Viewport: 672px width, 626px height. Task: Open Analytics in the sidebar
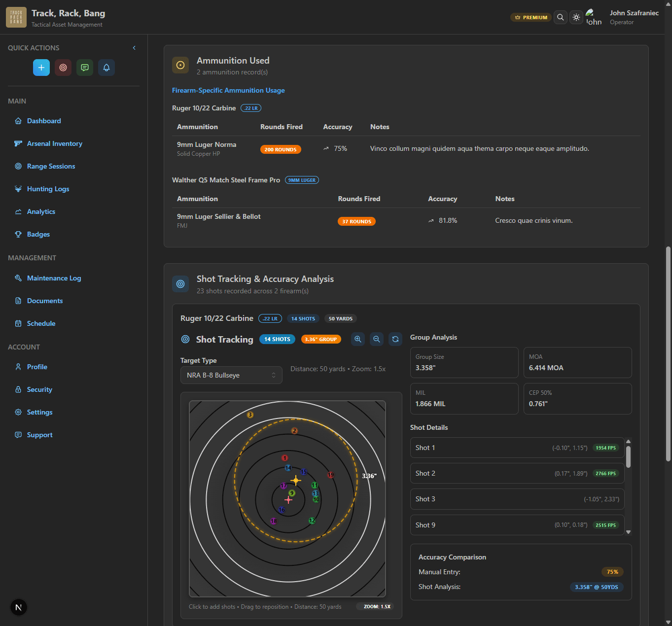[41, 211]
